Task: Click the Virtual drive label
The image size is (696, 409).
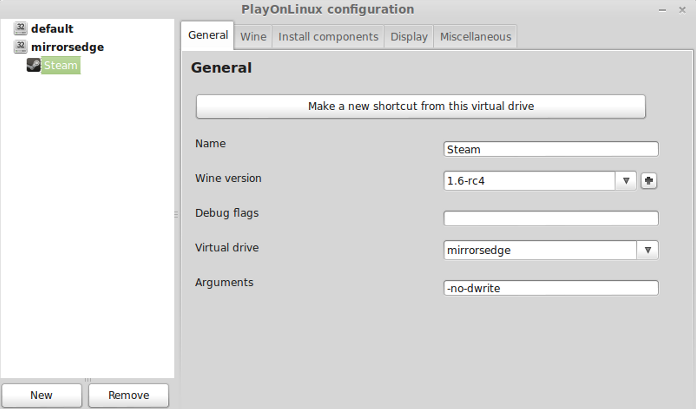Action: point(227,247)
